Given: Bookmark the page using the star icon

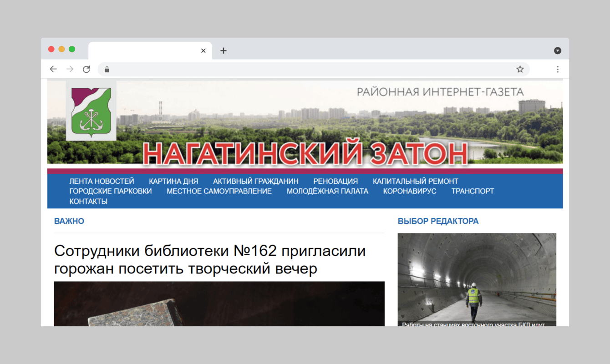Looking at the screenshot, I should coord(519,69).
